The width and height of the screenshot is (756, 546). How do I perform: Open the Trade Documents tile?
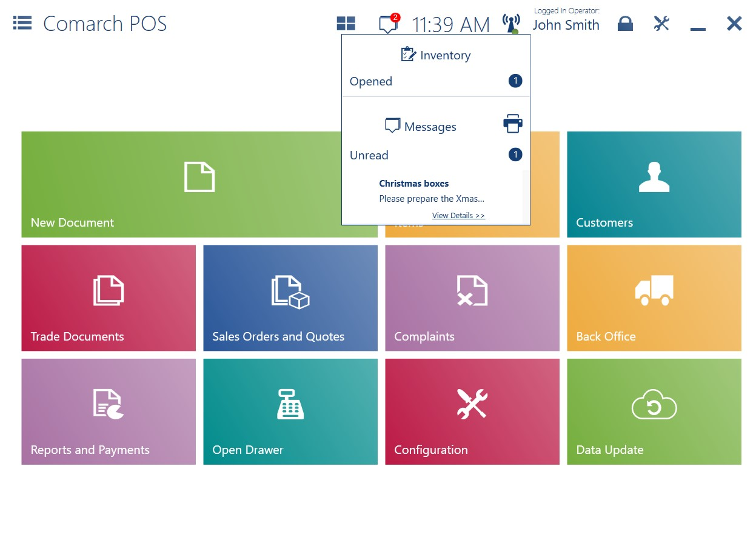(x=109, y=298)
